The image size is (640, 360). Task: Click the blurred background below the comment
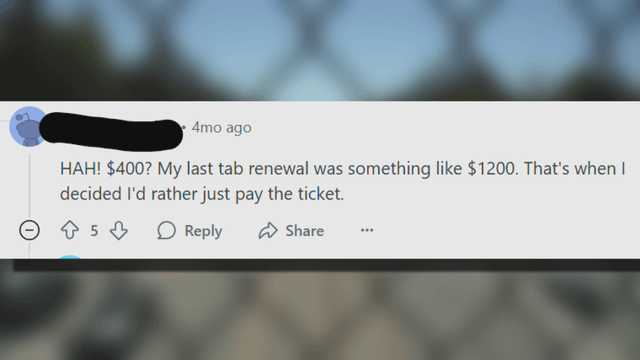320,316
